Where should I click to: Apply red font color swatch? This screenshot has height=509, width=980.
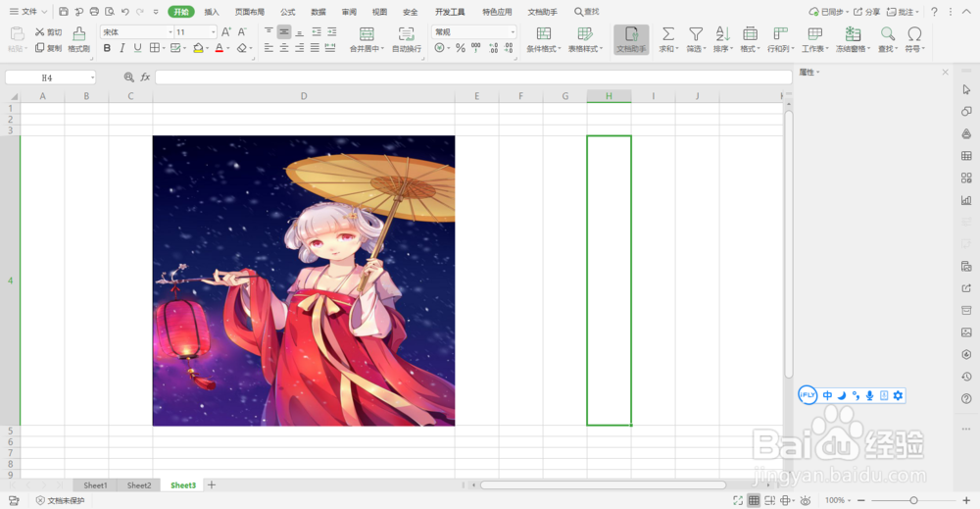pos(220,48)
